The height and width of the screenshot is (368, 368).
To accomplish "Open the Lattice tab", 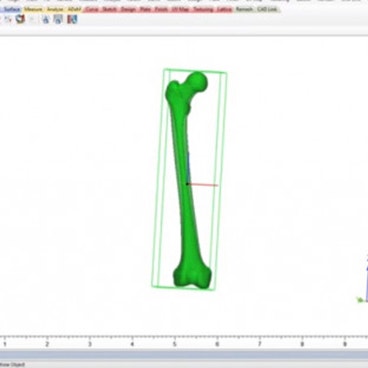I will [224, 10].
